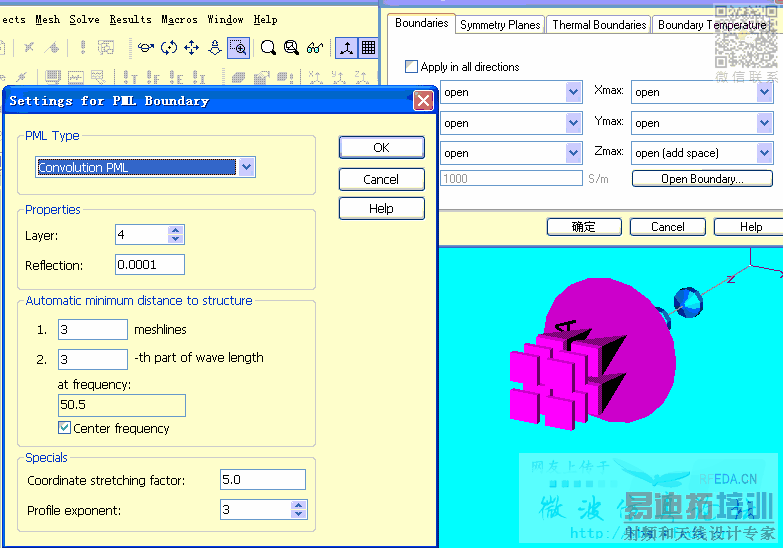This screenshot has height=548, width=783.
Task: Select the dynamic zoom tool
Action: point(215,48)
